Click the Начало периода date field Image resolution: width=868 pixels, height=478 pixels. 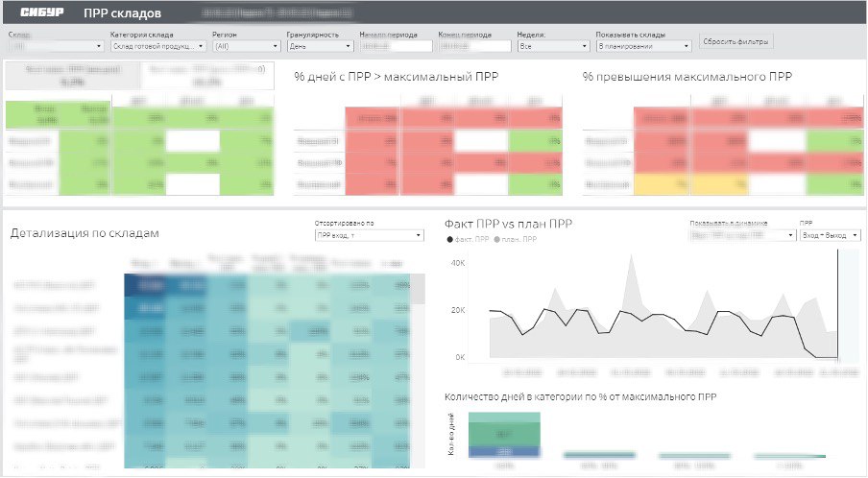point(396,46)
